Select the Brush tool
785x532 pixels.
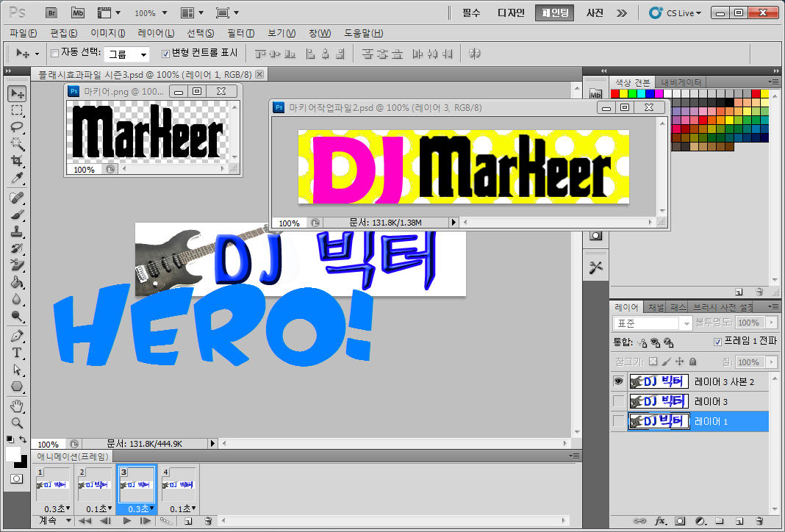(17, 215)
